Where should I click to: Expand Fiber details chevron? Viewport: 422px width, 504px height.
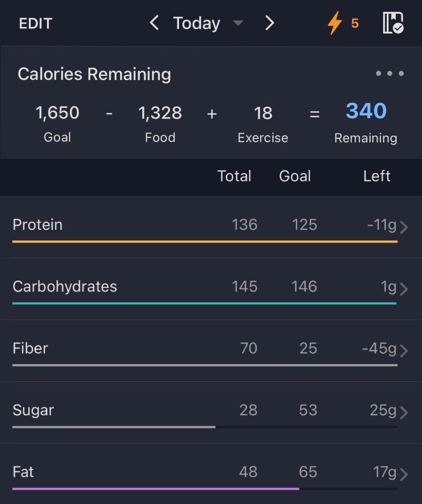point(404,350)
